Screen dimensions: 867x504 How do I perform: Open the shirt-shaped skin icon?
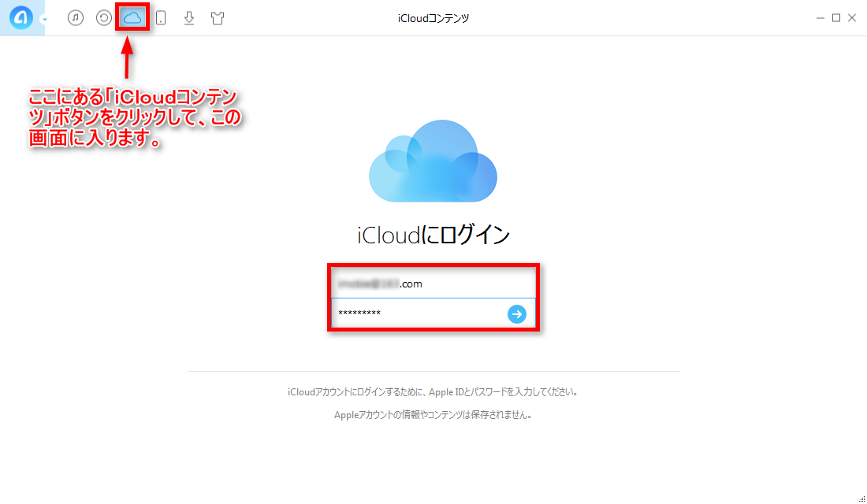coord(218,18)
